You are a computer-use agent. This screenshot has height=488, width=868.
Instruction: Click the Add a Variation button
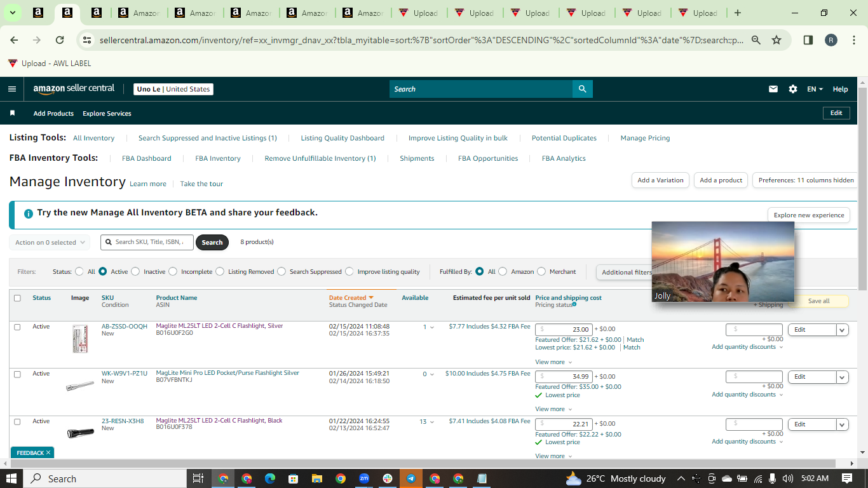[661, 180]
